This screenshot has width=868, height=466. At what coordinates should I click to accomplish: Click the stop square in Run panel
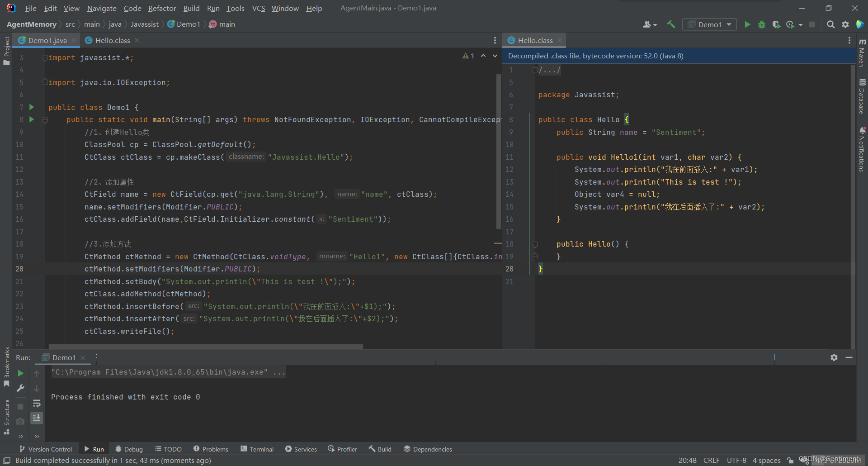(x=20, y=406)
